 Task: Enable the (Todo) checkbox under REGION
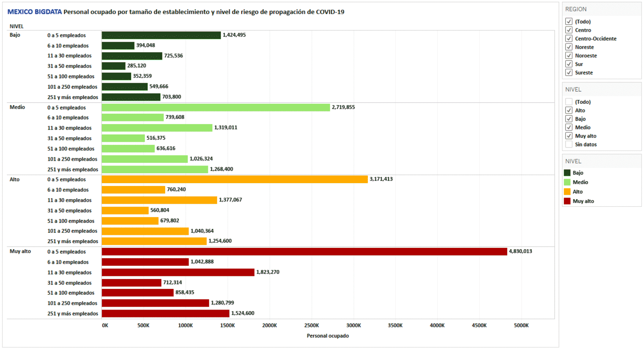coord(569,21)
